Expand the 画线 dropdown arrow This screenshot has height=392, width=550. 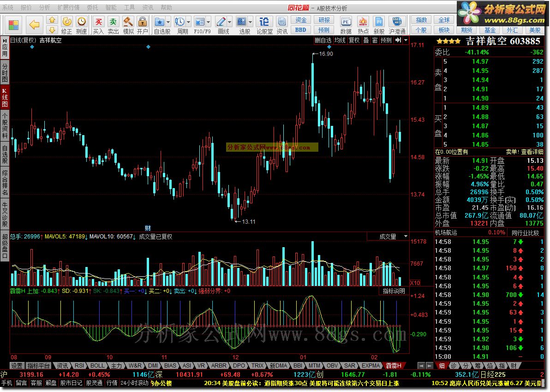(x=229, y=22)
